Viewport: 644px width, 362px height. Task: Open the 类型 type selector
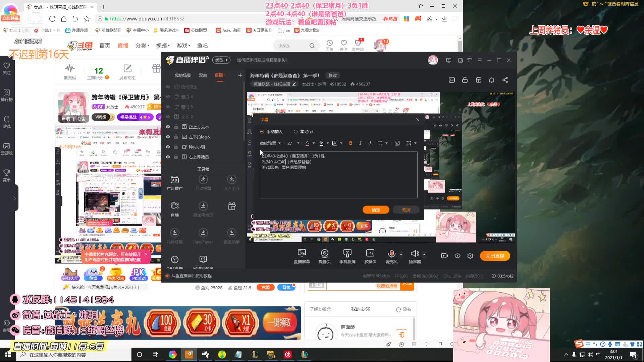(x=221, y=60)
